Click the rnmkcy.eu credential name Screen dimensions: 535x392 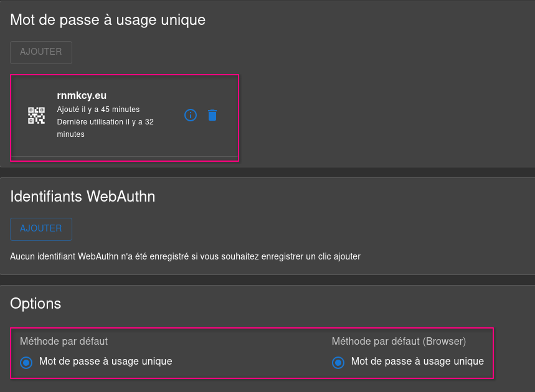coord(82,95)
